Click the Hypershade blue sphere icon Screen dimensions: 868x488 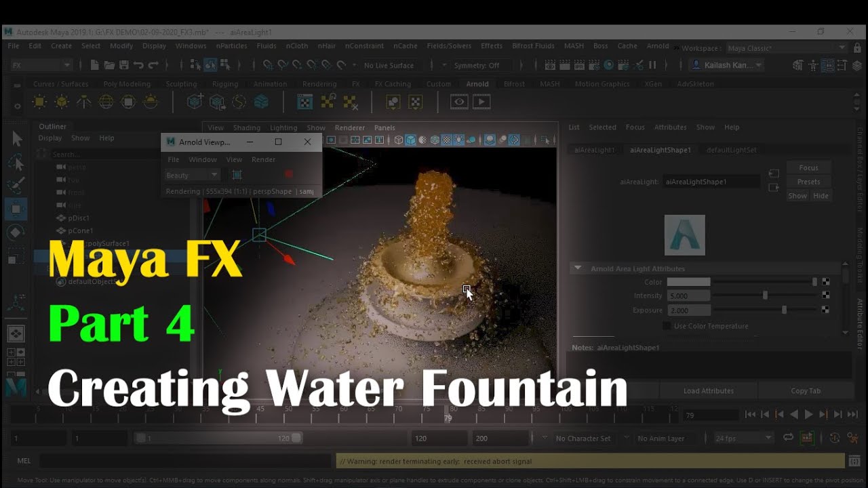tap(608, 65)
